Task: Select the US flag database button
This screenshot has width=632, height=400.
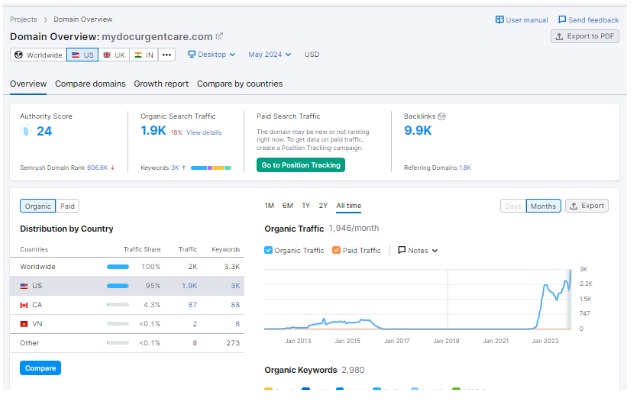Action: click(83, 55)
